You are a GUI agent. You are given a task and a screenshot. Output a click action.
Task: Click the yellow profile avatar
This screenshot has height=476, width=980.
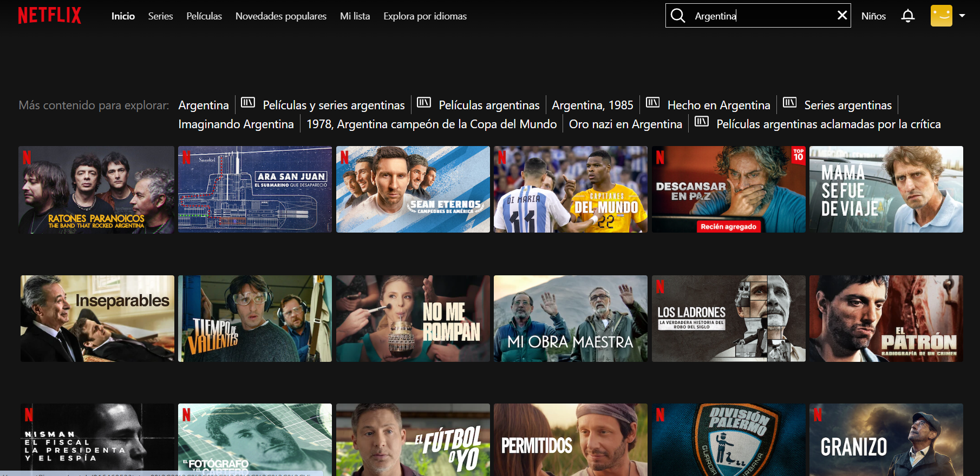pyautogui.click(x=942, y=16)
